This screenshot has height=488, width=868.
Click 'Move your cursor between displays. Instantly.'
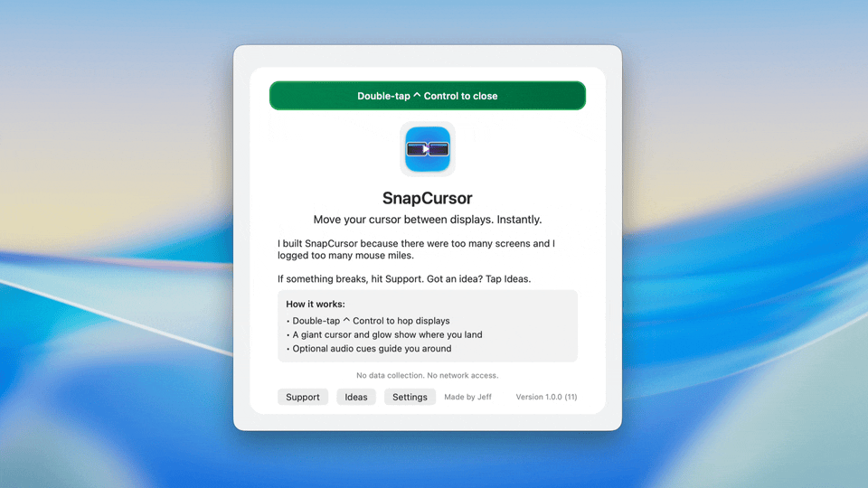point(428,220)
